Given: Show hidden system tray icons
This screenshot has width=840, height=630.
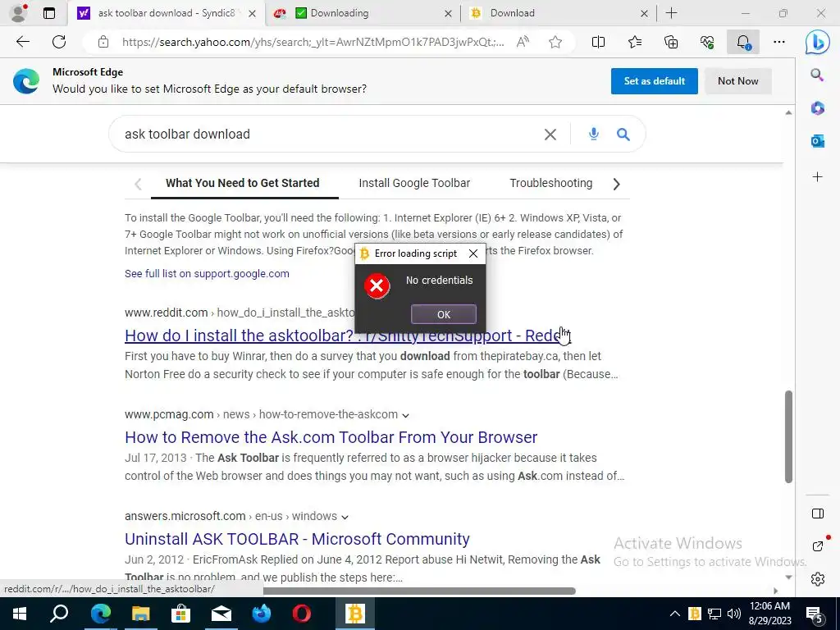Looking at the screenshot, I should [x=675, y=614].
